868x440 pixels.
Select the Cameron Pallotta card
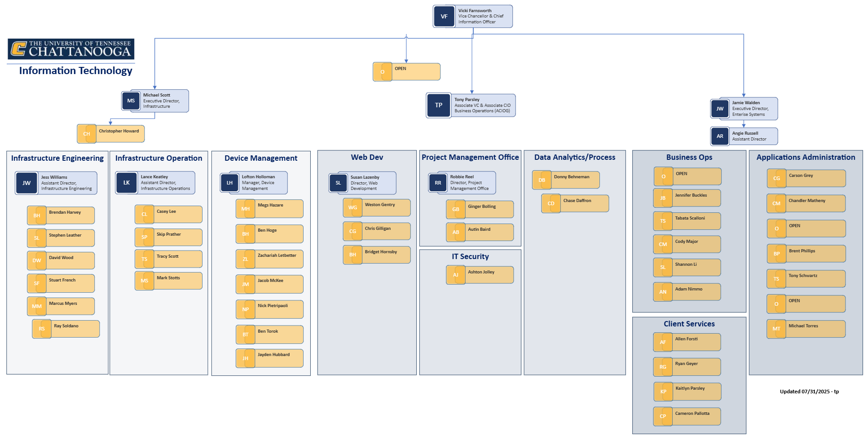[687, 416]
